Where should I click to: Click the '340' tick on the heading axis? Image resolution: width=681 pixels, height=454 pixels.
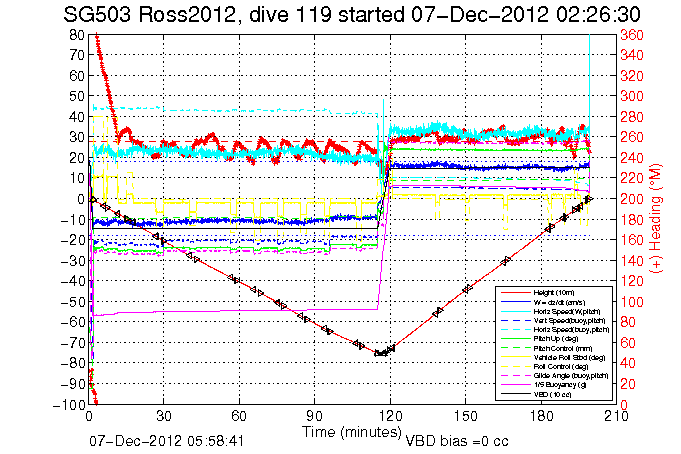pyautogui.click(x=632, y=55)
